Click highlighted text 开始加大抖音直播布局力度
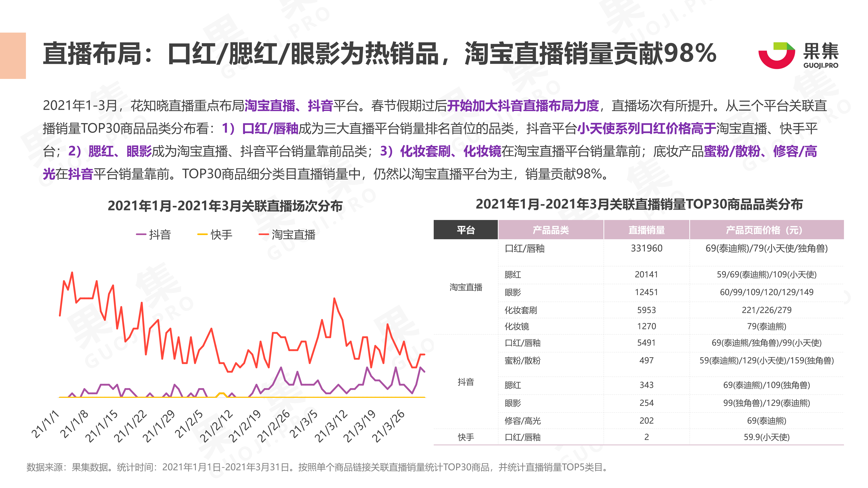The width and height of the screenshot is (868, 488). [x=523, y=106]
